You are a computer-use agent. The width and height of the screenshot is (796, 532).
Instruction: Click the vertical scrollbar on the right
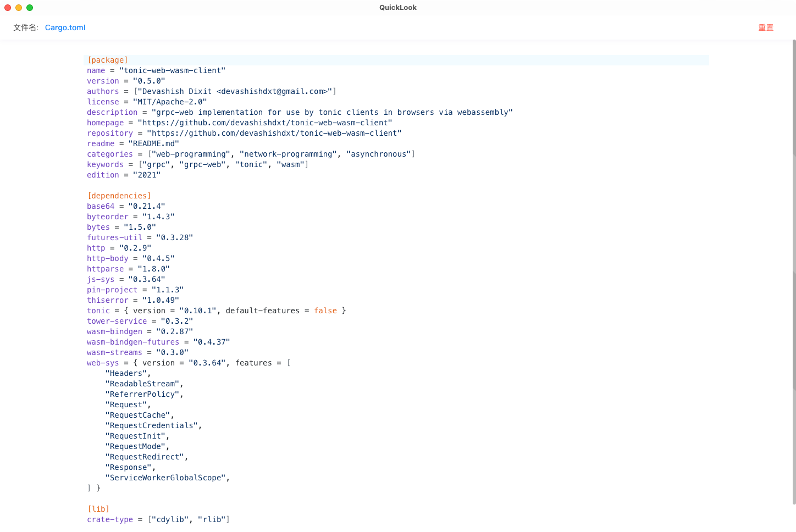click(x=794, y=272)
